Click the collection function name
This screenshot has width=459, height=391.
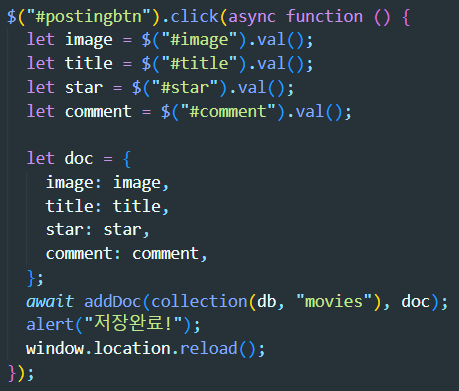pos(199,301)
